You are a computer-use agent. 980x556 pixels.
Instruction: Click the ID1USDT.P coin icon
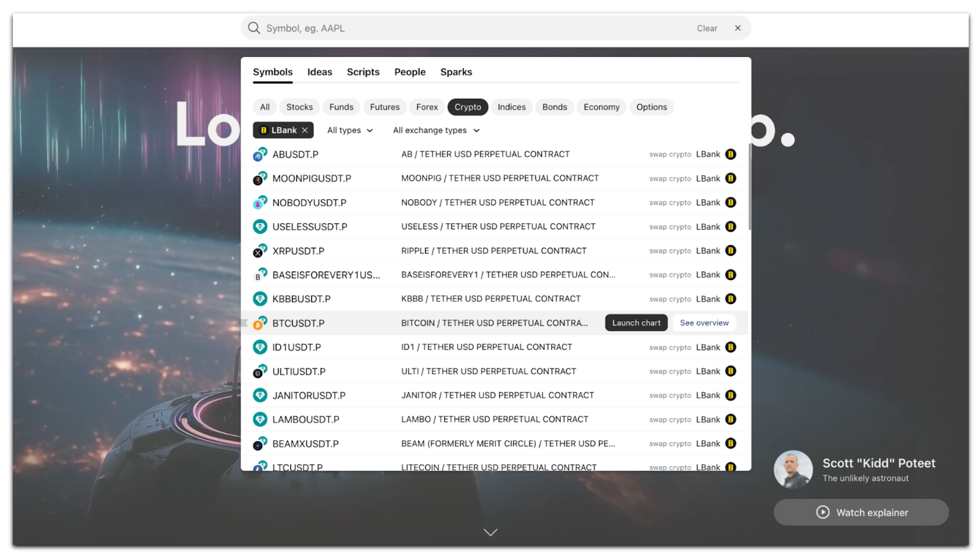coord(260,347)
